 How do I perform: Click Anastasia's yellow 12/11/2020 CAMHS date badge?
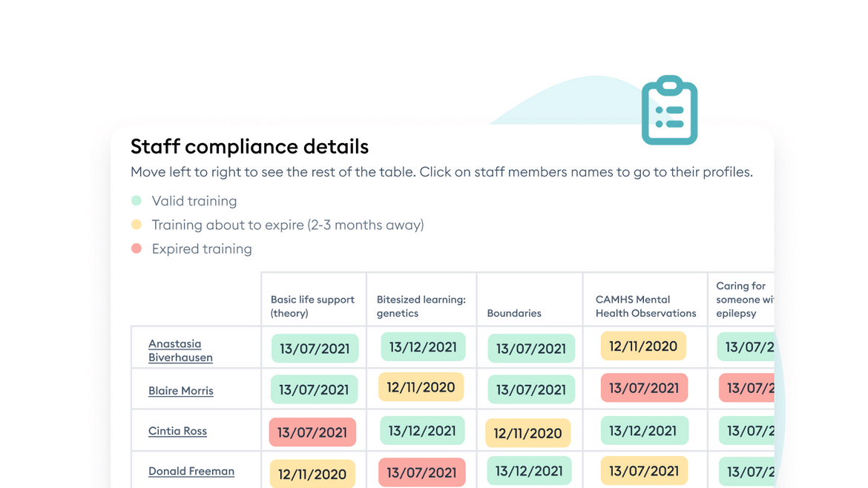(x=643, y=346)
